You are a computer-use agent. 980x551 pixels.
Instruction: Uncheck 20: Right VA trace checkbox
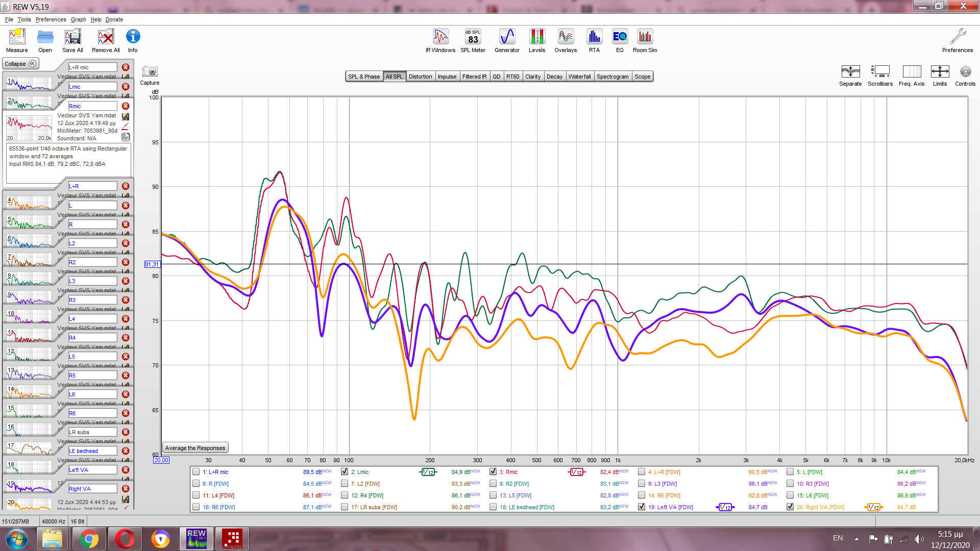[x=790, y=507]
